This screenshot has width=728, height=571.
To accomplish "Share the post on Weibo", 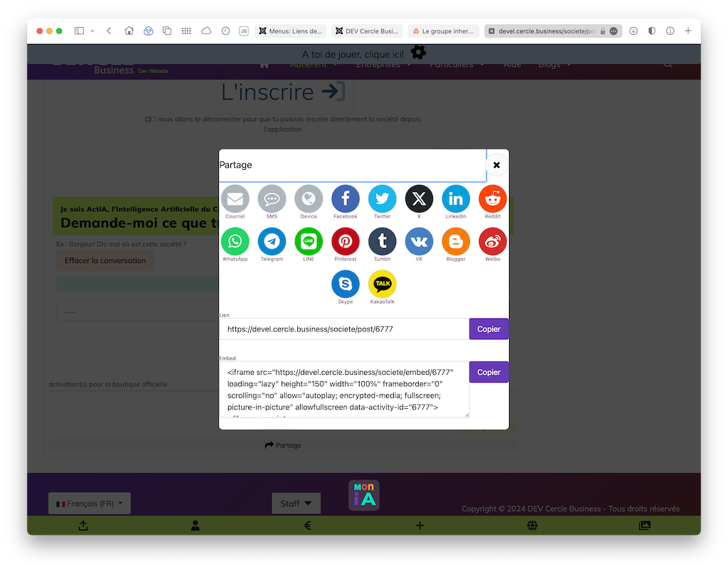I will 493,241.
